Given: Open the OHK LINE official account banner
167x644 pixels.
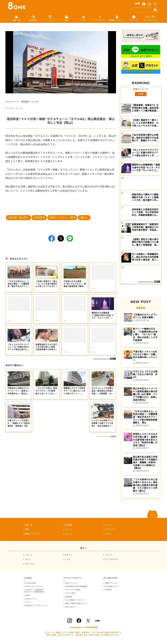Looking at the screenshot, I should (x=141, y=52).
